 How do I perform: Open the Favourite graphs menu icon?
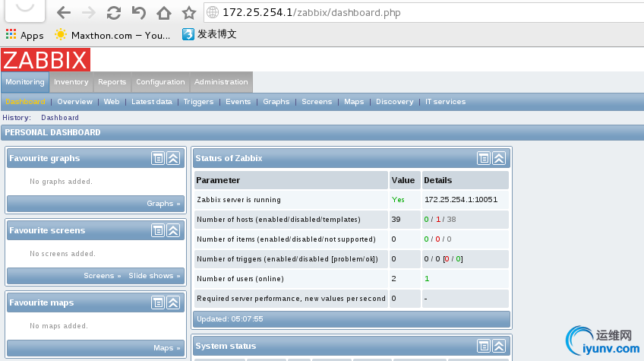pyautogui.click(x=158, y=158)
